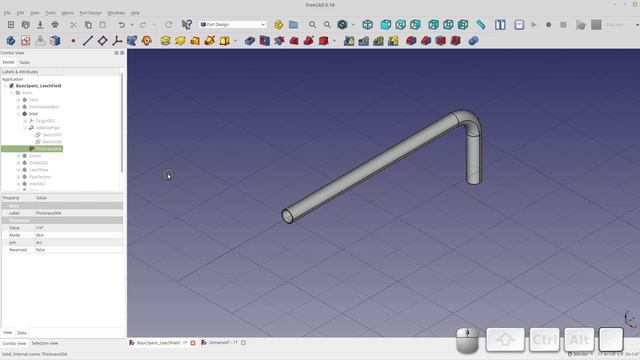Click the Datum Plane icon
The height and width of the screenshot is (360, 640).
(102, 40)
